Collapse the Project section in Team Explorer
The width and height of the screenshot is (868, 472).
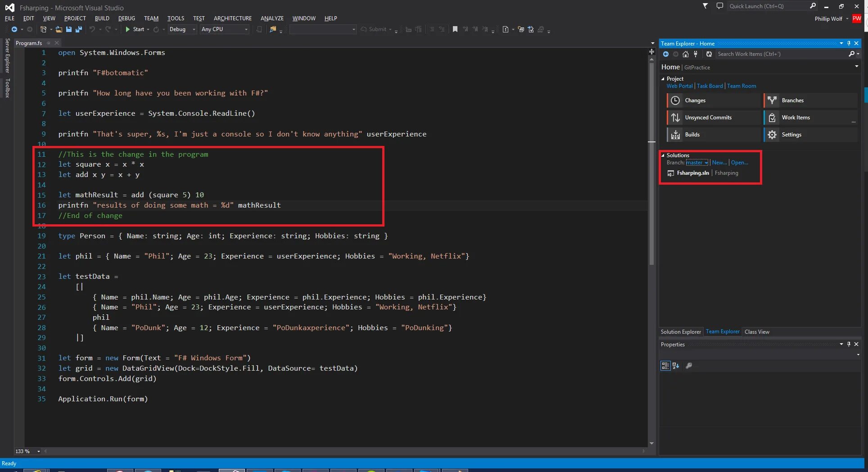[663, 79]
